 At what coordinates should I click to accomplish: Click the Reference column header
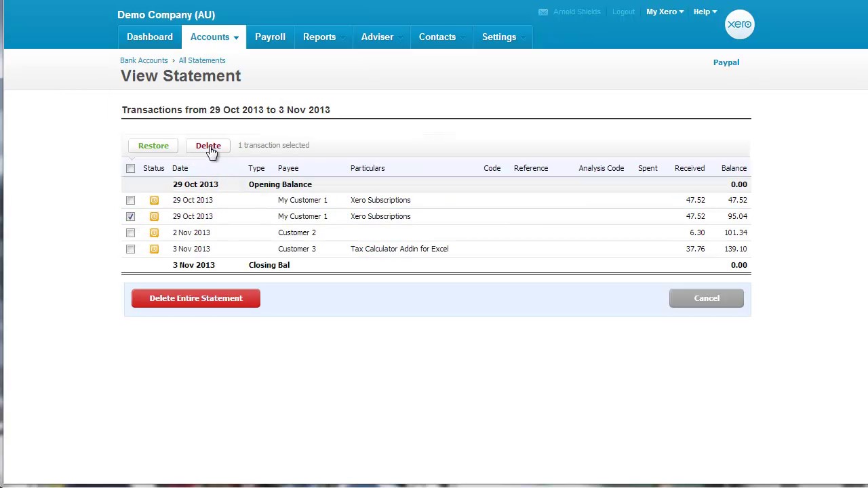531,168
